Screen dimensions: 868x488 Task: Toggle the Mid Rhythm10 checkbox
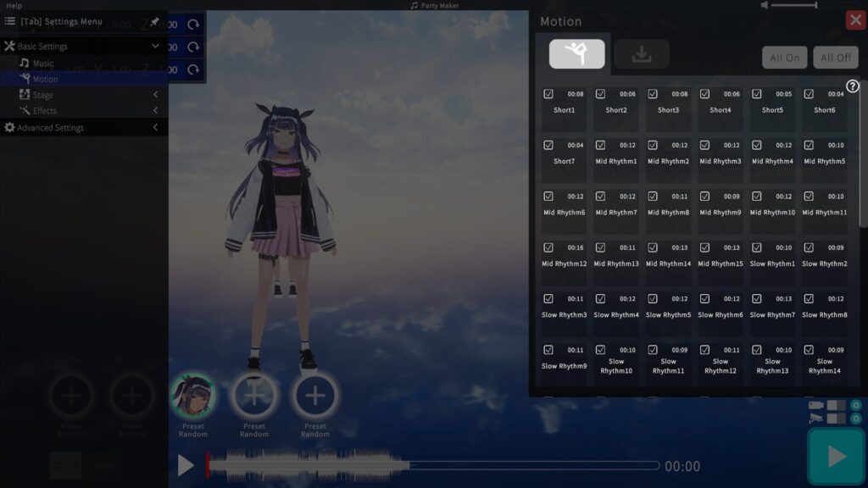[757, 196]
